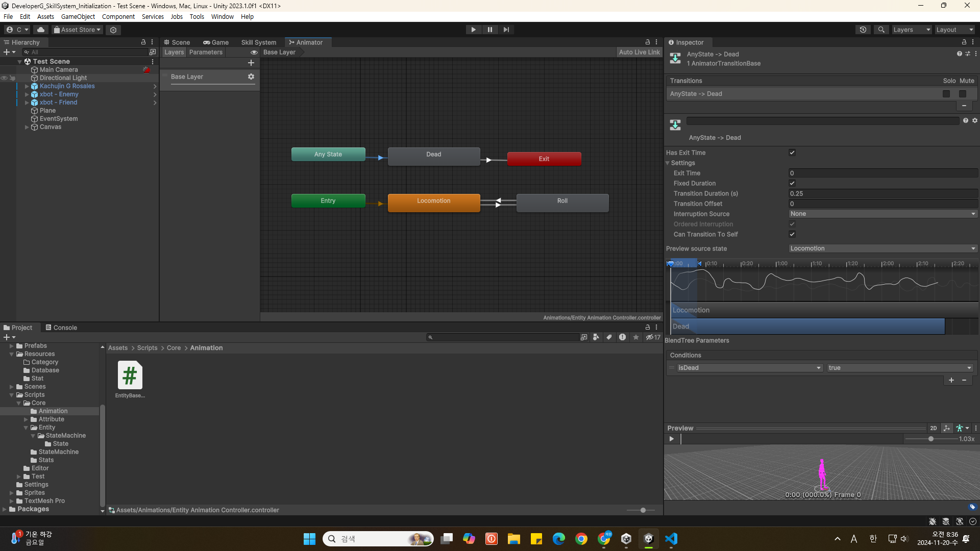Screen dimensions: 980x551
Task: Open Preview source state dropdown
Action: [x=883, y=248]
